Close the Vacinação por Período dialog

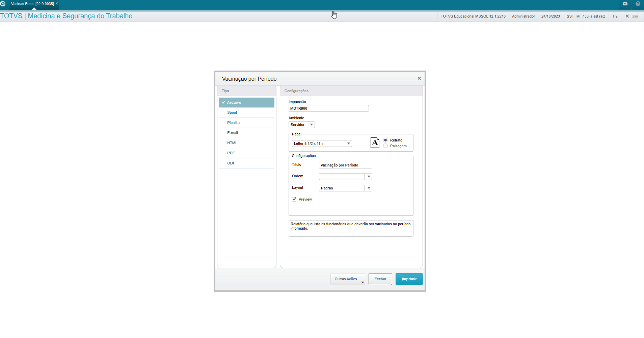tap(419, 78)
